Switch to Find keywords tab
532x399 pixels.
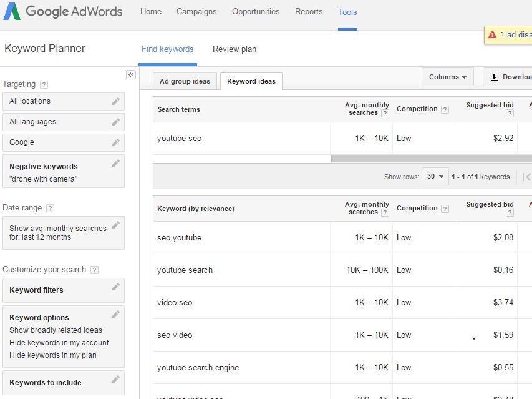point(168,49)
